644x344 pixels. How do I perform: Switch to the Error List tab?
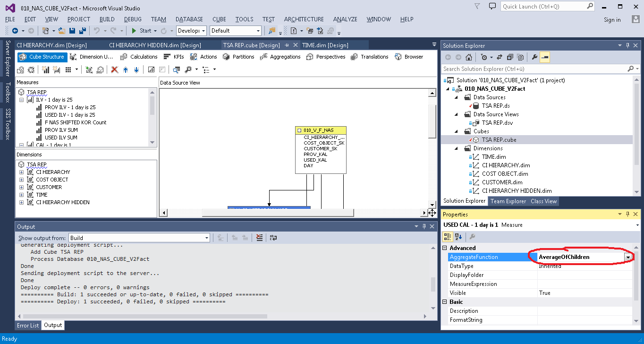(x=28, y=326)
